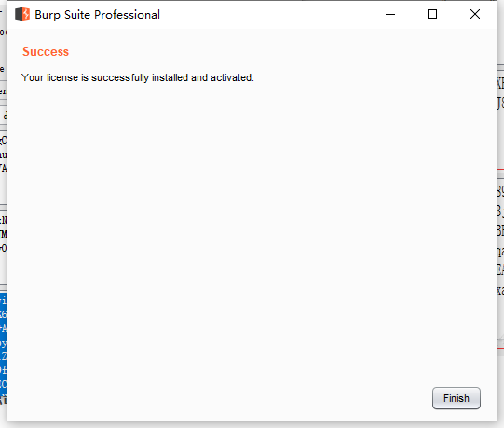
Task: Click the license successfully installed message
Action: tap(138, 77)
